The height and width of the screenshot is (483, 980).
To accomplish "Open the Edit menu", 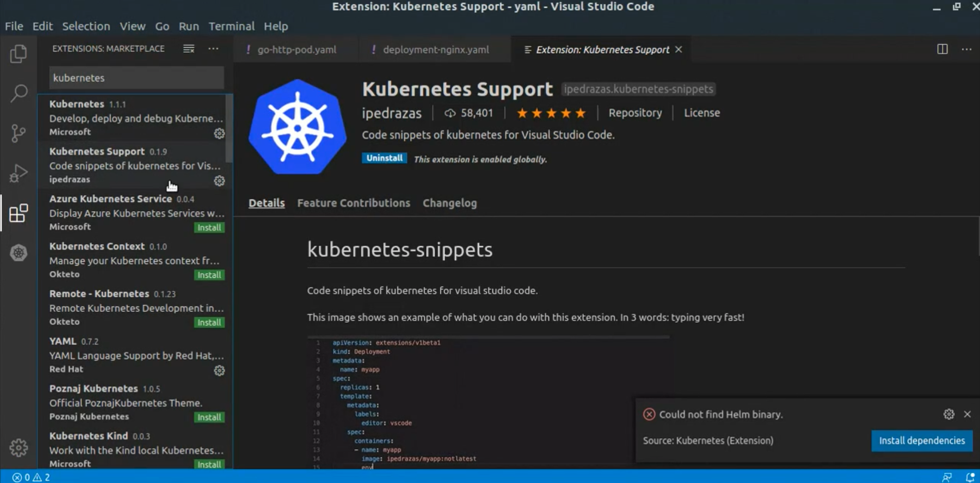I will [42, 26].
